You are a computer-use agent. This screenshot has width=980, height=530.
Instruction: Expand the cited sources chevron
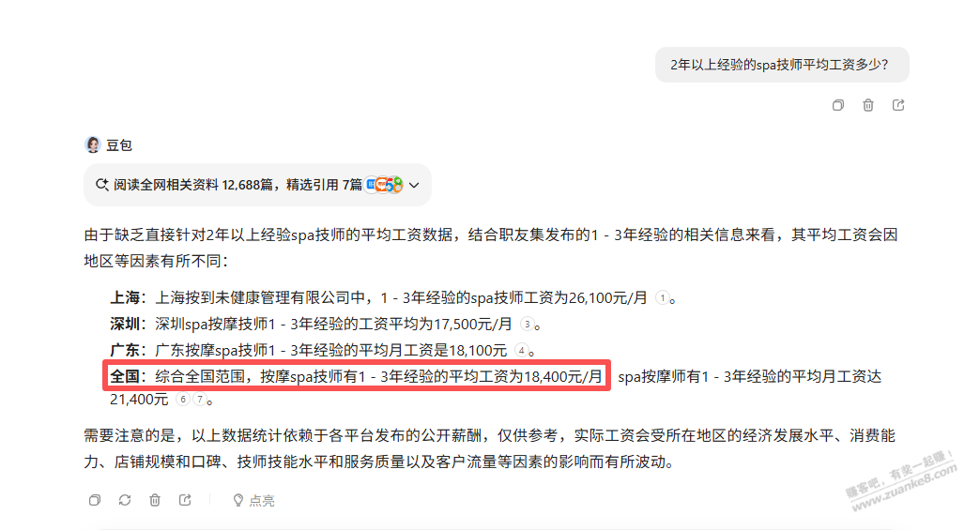click(414, 185)
